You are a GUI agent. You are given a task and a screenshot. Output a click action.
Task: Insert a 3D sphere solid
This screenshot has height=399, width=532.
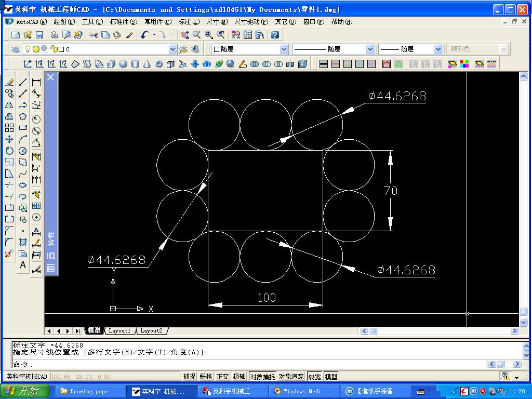coord(123,64)
